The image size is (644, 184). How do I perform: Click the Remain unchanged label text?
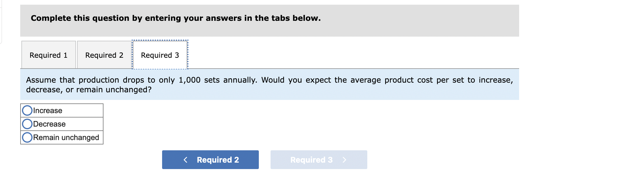click(66, 137)
